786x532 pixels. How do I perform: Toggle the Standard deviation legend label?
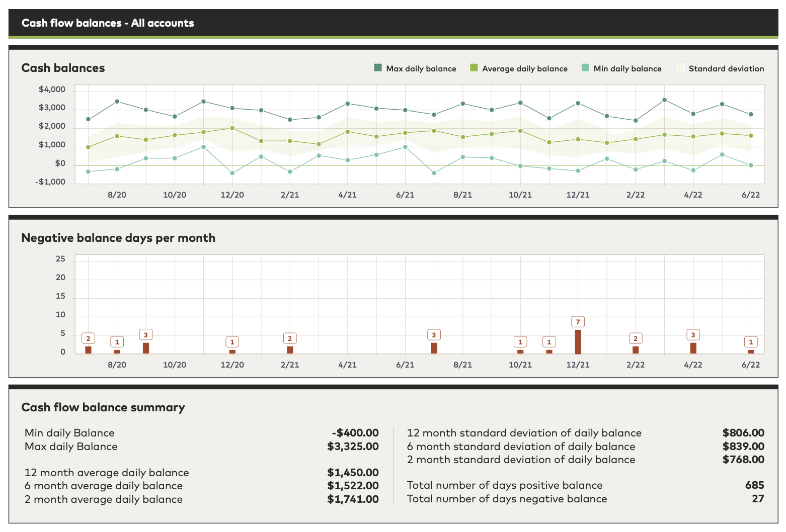(726, 69)
